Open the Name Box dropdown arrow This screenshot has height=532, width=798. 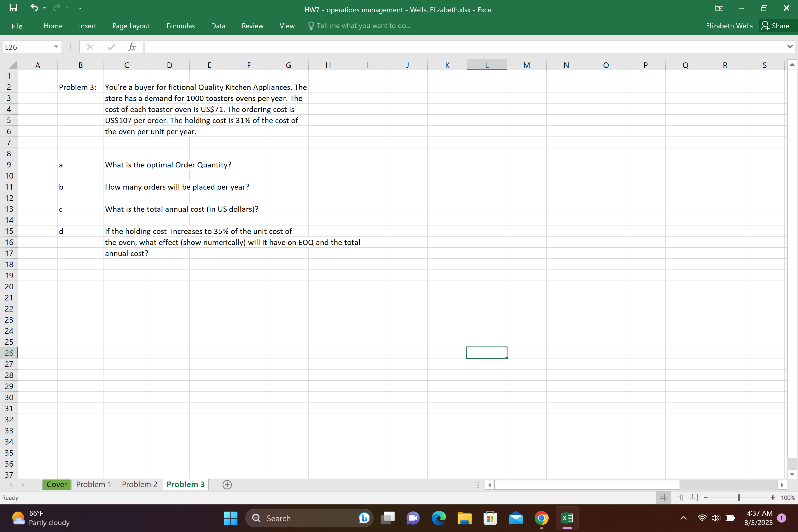[56, 47]
